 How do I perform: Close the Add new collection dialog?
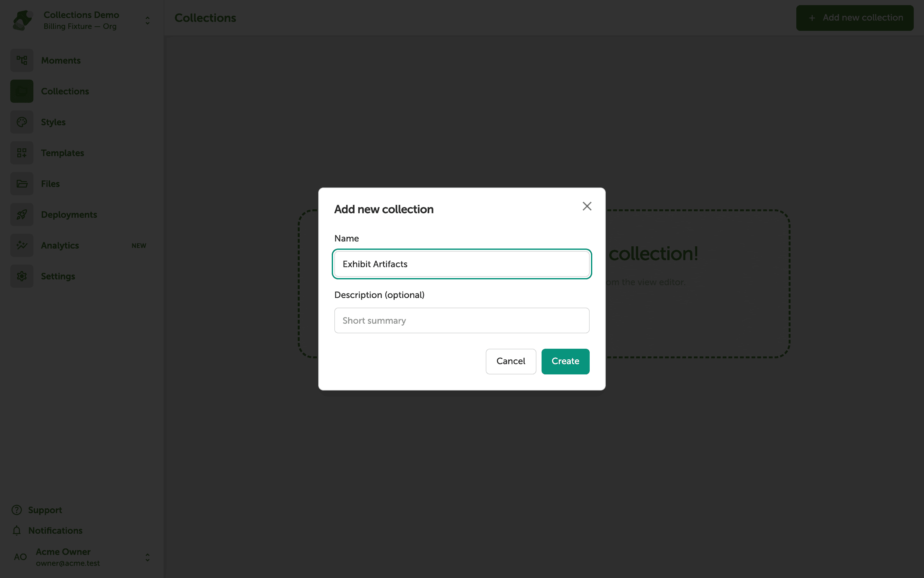coord(587,206)
